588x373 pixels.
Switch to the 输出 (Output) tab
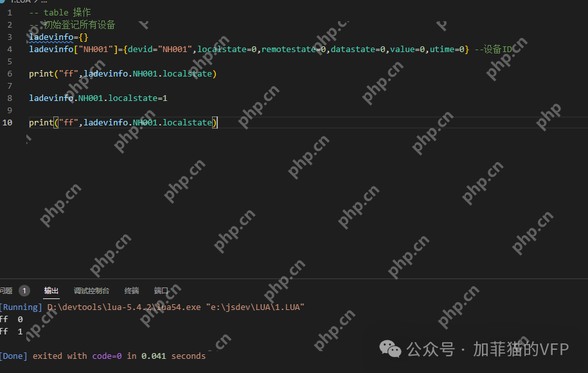[51, 291]
